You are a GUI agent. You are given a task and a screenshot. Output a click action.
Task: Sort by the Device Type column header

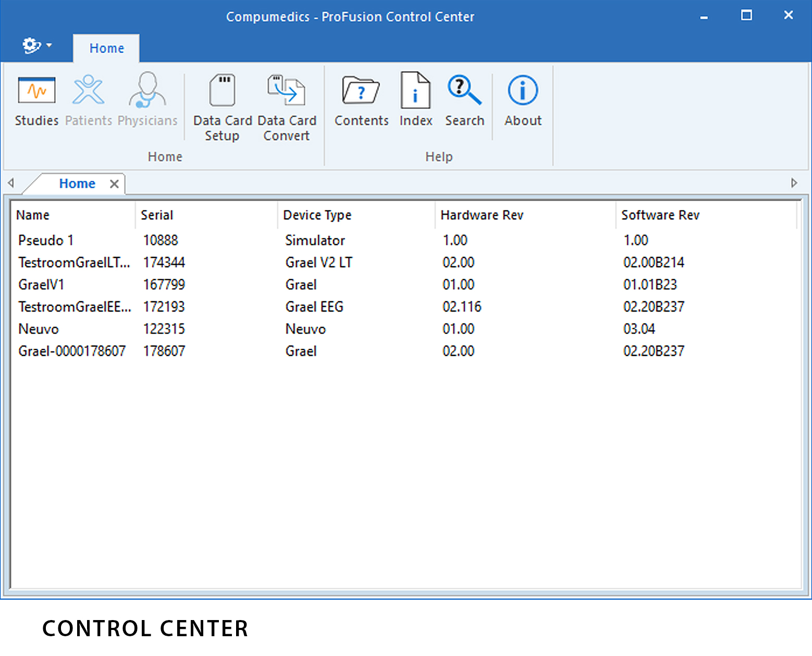click(x=317, y=215)
